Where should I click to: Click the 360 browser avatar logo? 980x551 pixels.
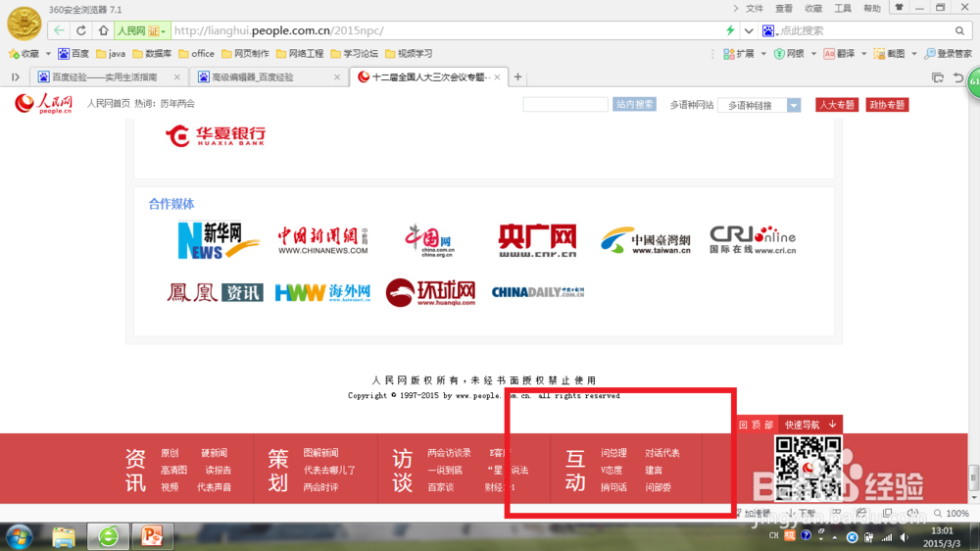[x=24, y=23]
